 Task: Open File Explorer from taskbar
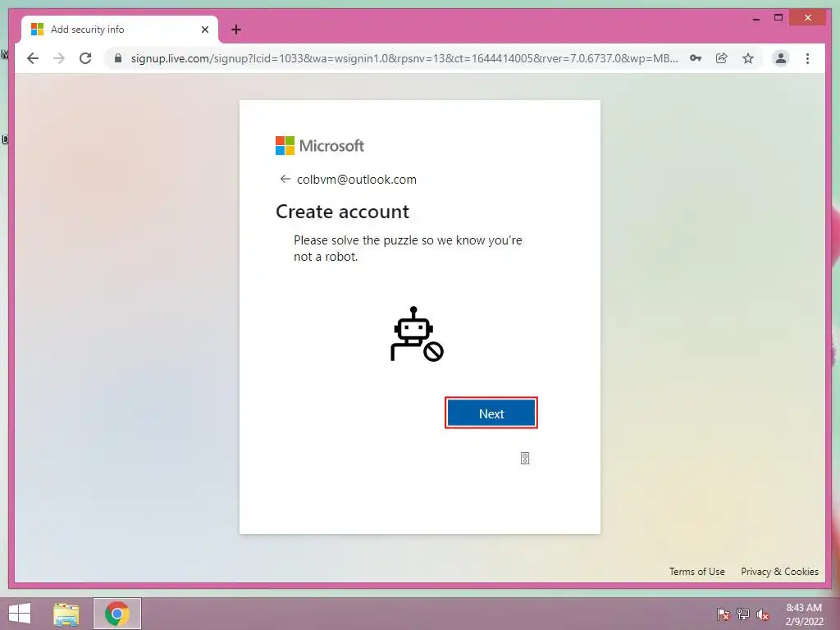point(66,614)
